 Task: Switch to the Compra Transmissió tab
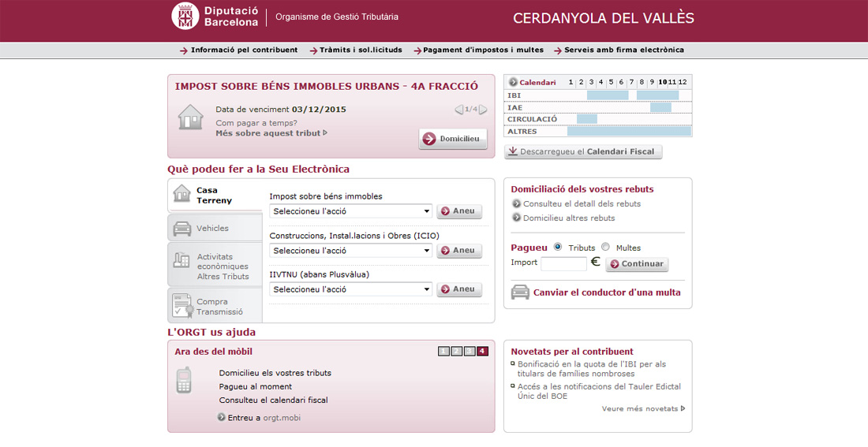[215, 305]
